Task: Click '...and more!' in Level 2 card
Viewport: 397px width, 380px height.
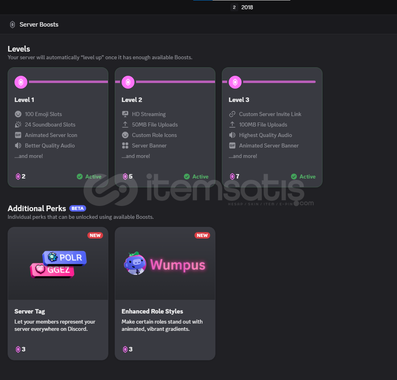Action: coord(136,156)
